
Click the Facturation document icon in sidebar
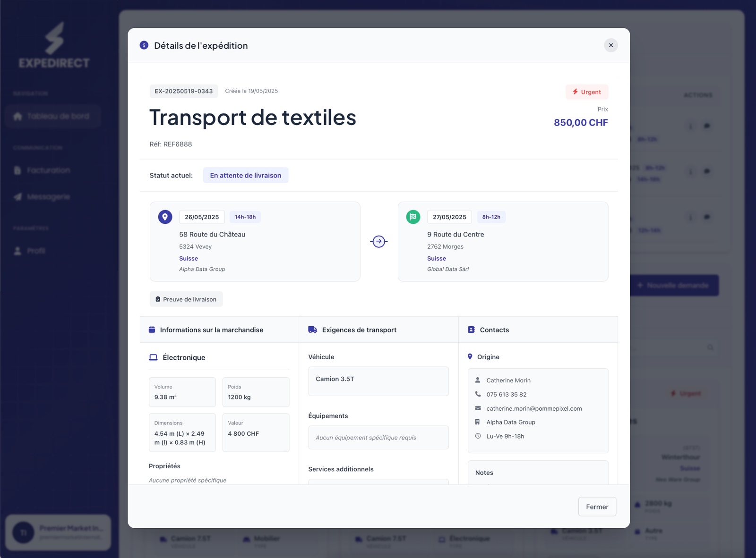click(17, 170)
